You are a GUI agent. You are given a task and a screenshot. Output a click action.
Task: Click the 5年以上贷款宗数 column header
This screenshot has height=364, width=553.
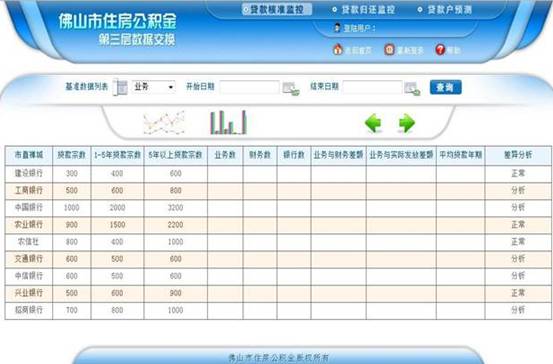(x=176, y=155)
